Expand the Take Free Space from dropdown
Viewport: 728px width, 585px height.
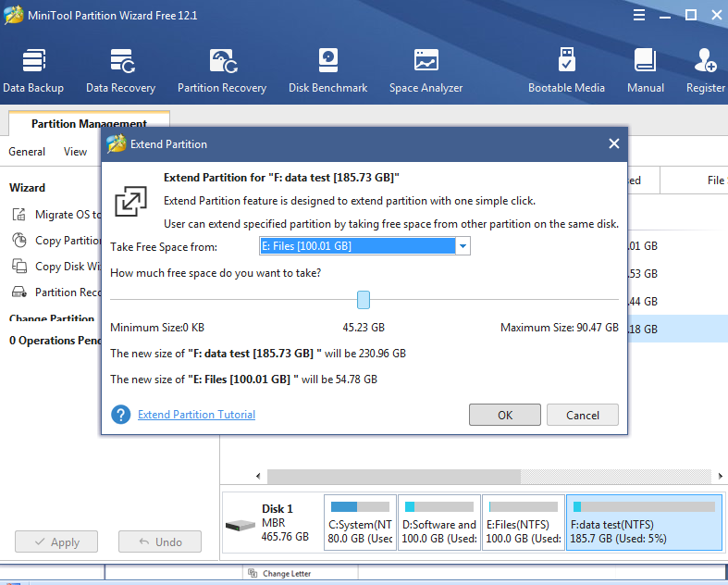[463, 246]
